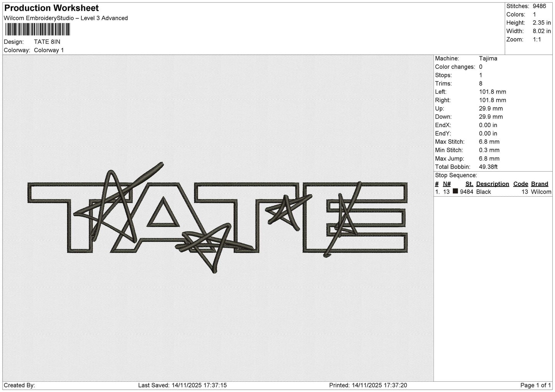Click the total bobbin value '49.38ft'
The width and height of the screenshot is (555, 392).
click(x=488, y=167)
